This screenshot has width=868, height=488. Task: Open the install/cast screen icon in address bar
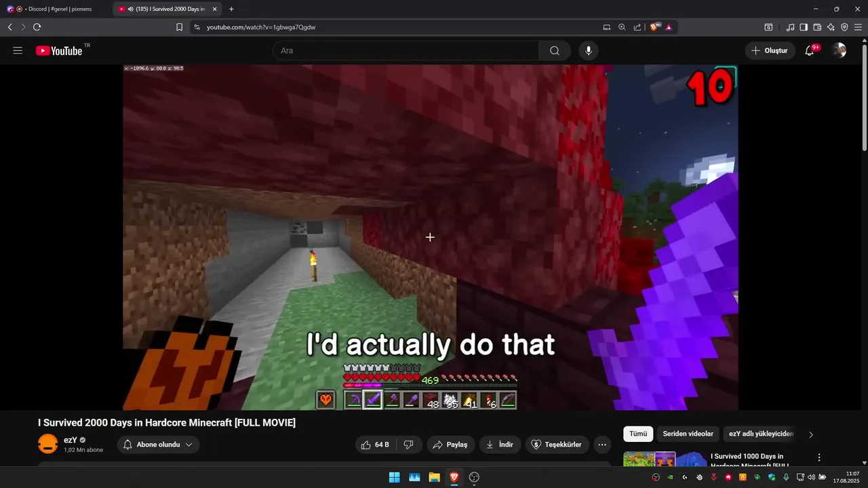(607, 27)
